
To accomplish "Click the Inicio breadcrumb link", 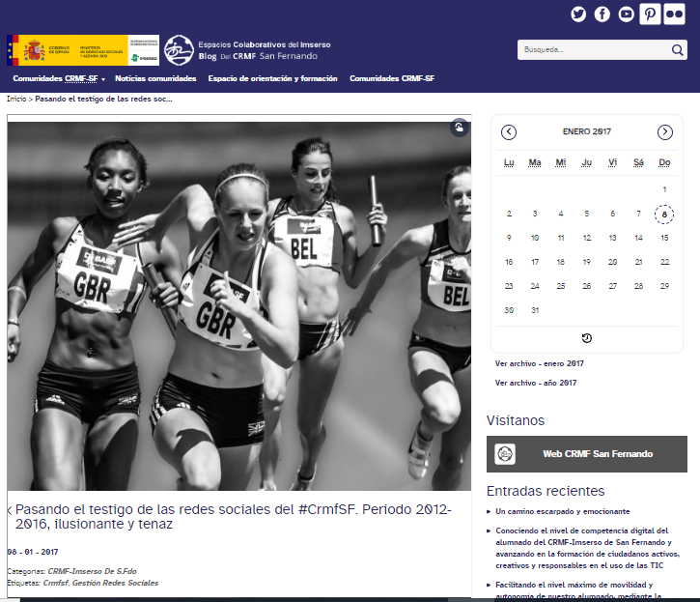I will click(16, 99).
